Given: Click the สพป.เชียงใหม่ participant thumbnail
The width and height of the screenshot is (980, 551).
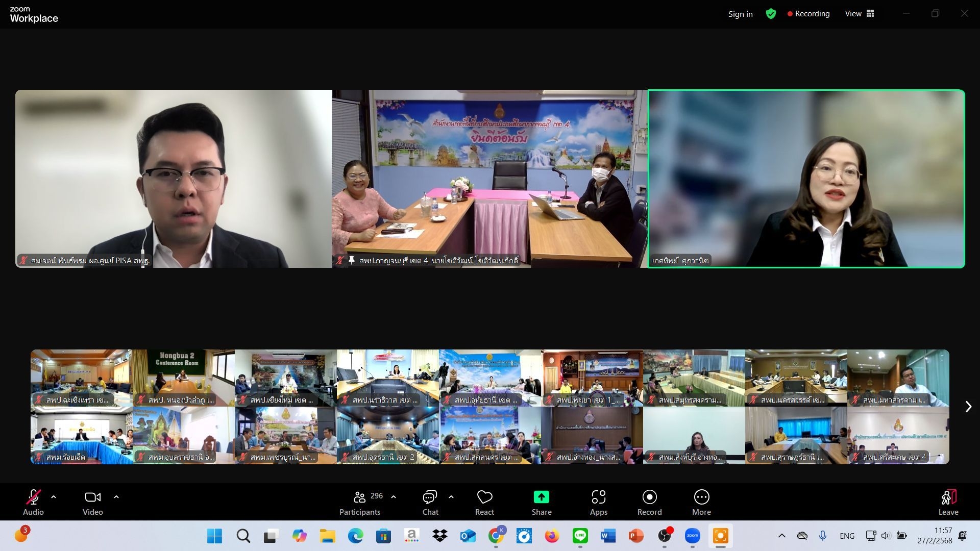Looking at the screenshot, I should 286,378.
